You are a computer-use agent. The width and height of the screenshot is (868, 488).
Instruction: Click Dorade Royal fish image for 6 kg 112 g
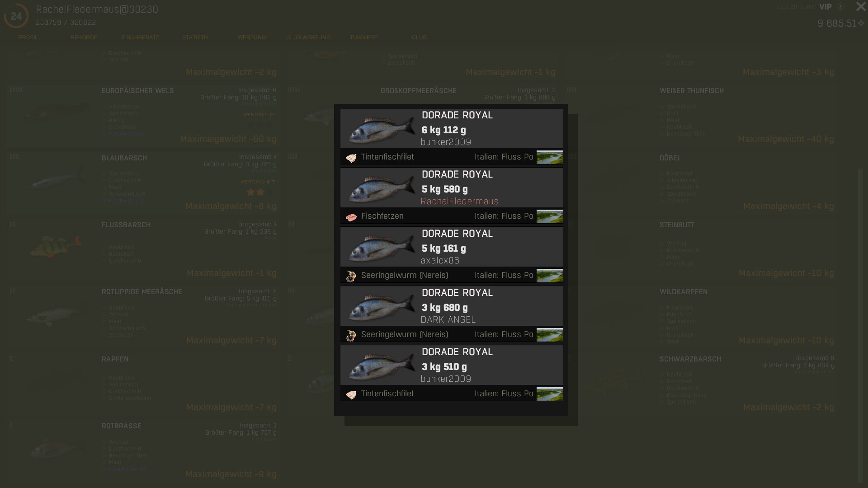pos(381,129)
